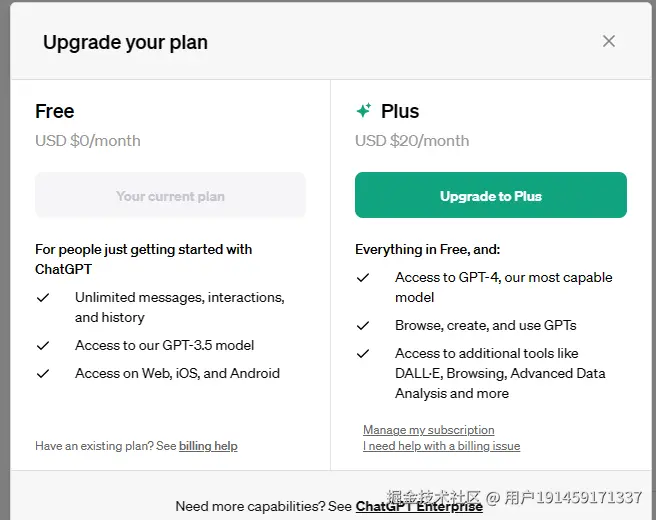Click the USD $0/month price label
This screenshot has width=656, height=520.
point(88,141)
